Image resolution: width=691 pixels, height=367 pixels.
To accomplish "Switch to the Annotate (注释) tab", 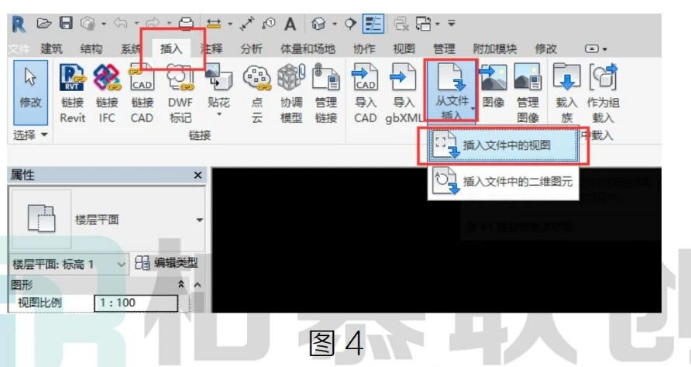I will click(x=212, y=48).
